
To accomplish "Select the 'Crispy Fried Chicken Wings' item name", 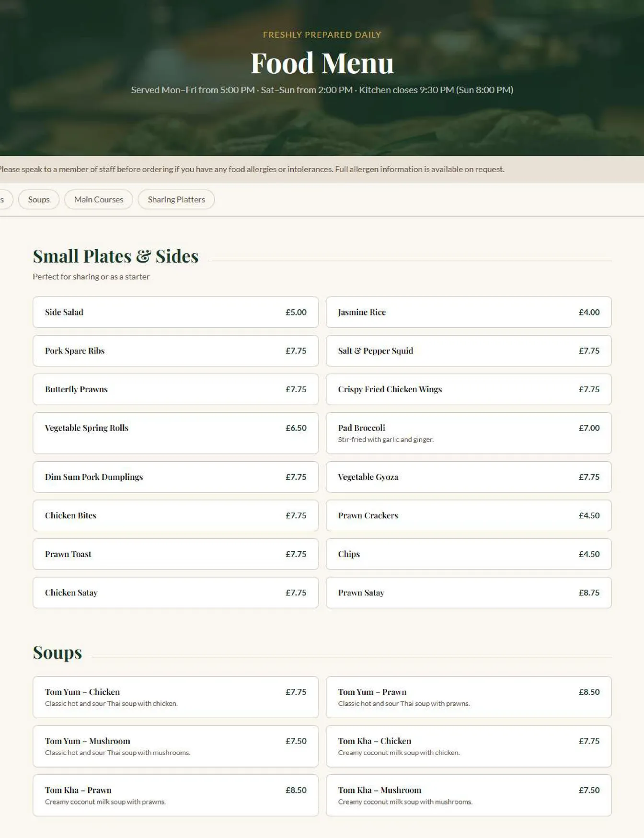I will point(390,389).
